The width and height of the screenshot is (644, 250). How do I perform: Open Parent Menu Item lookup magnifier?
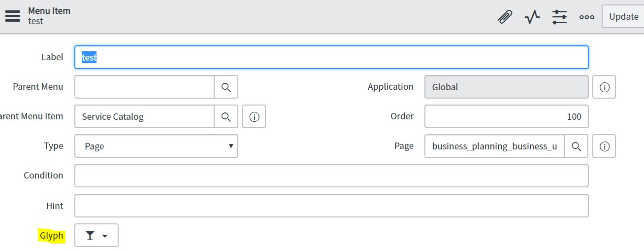(x=226, y=116)
